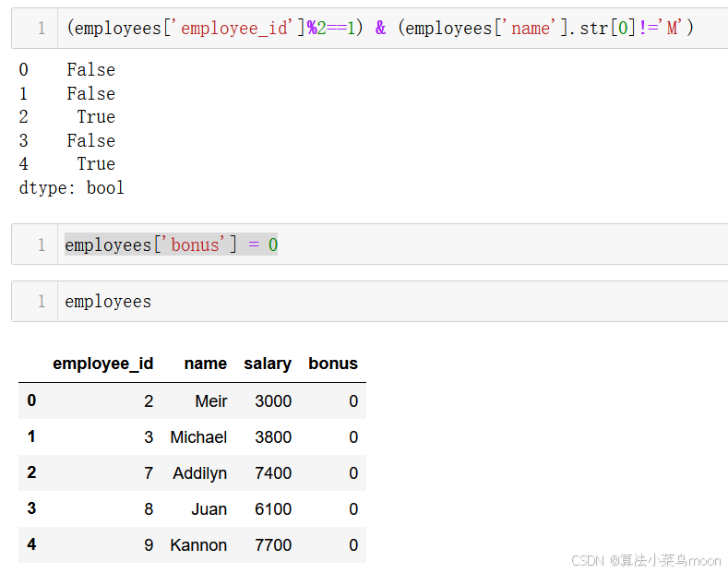The width and height of the screenshot is (728, 573).
Task: Click the 'name' string in the first code cell
Action: [x=529, y=29]
